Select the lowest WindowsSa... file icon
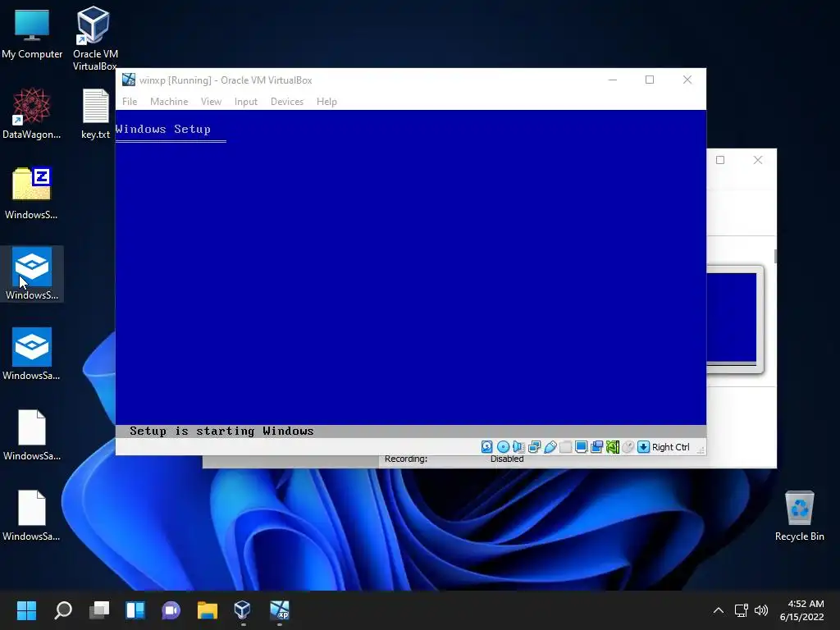This screenshot has width=840, height=630. point(32,515)
